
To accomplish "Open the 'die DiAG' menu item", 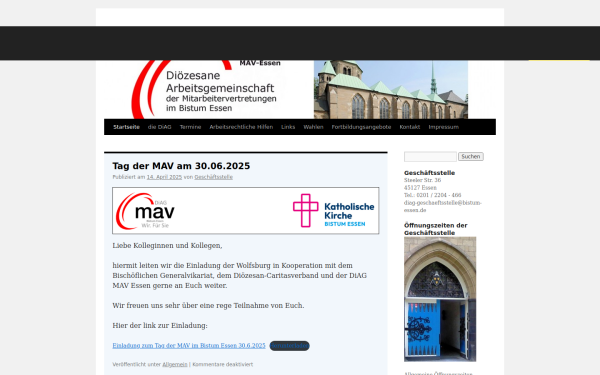I will (160, 127).
